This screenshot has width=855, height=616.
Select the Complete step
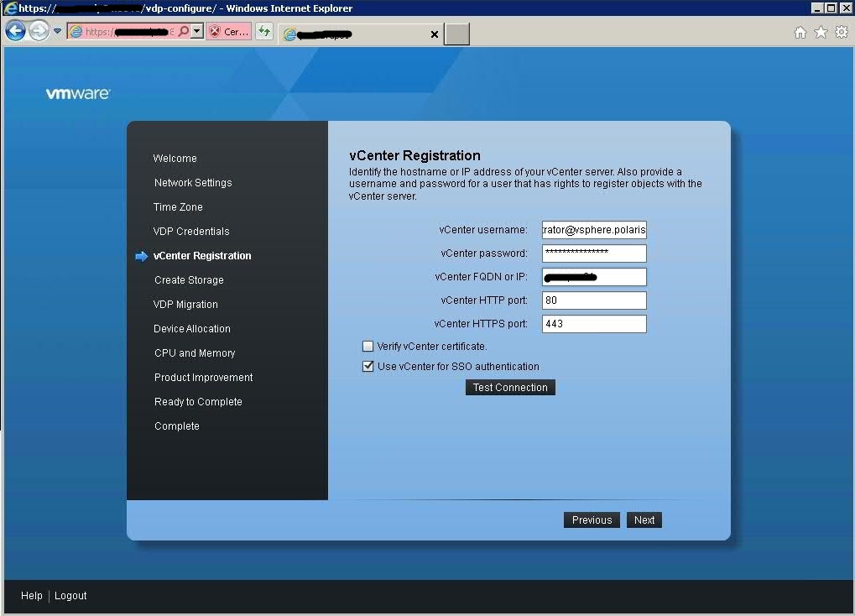coord(177,426)
